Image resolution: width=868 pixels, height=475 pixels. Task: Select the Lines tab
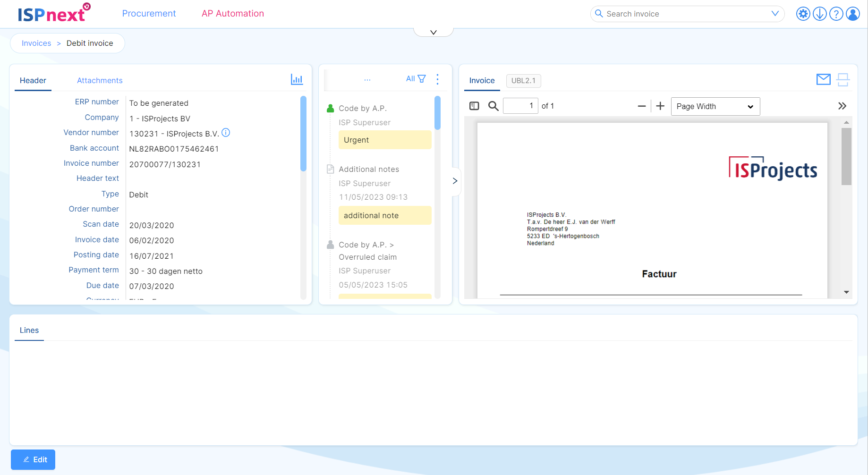(29, 331)
